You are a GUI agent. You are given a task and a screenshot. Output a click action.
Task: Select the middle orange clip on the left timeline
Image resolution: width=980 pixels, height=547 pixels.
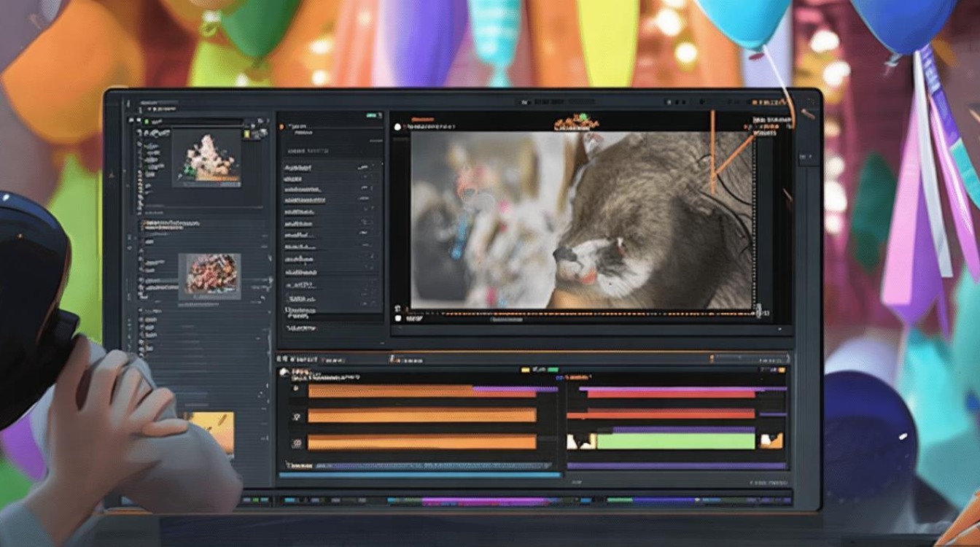(422, 416)
